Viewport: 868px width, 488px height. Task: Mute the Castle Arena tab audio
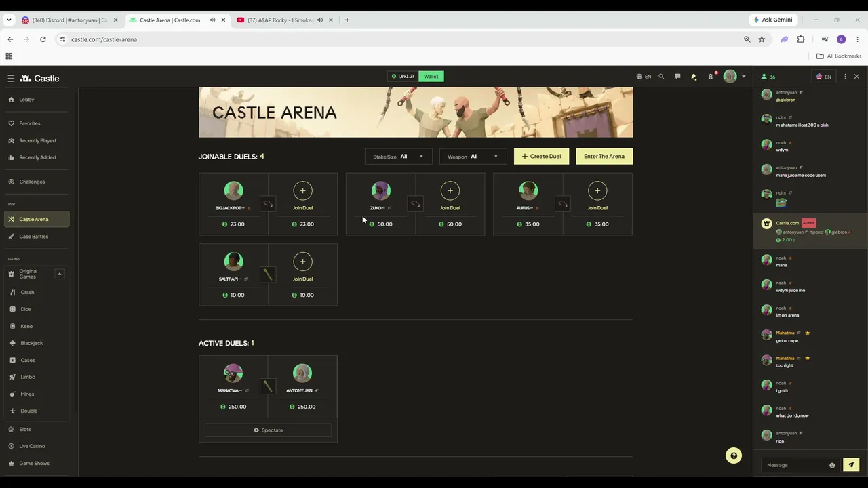212,20
